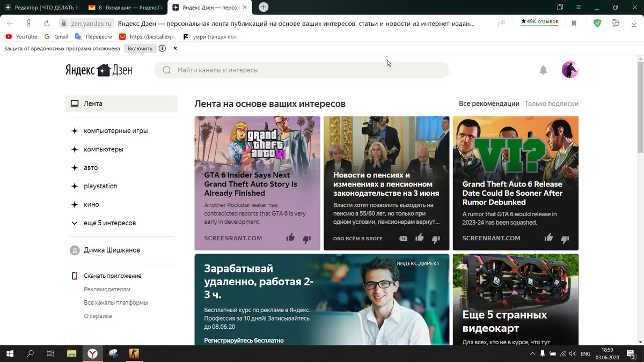The height and width of the screenshot is (362, 644).
Task: Click Регистрируйтесь бесплатно in the ad
Action: [244, 341]
